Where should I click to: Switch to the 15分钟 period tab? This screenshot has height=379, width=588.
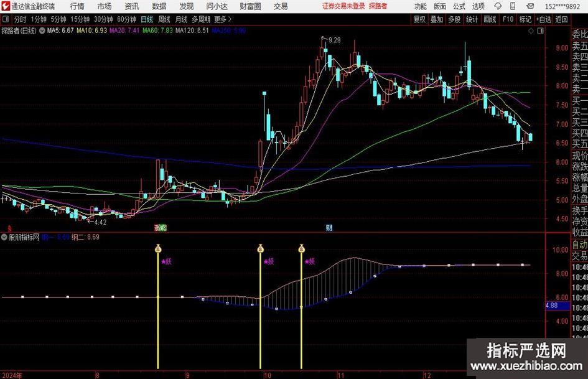(x=80, y=19)
